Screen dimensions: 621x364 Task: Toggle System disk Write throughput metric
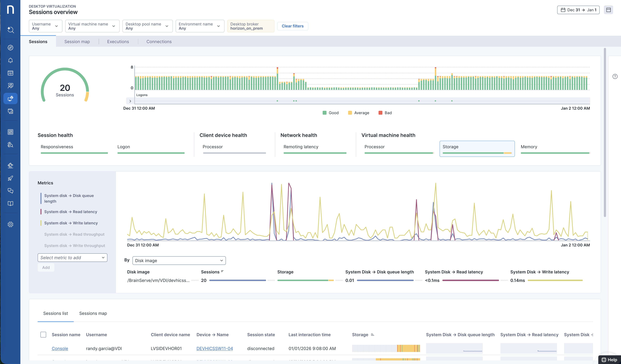[x=74, y=246]
